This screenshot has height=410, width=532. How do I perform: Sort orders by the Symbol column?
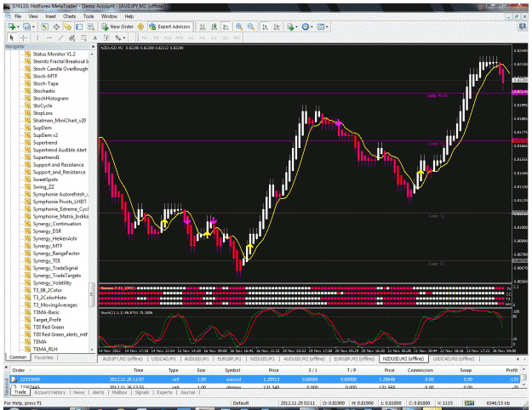pyautogui.click(x=232, y=370)
